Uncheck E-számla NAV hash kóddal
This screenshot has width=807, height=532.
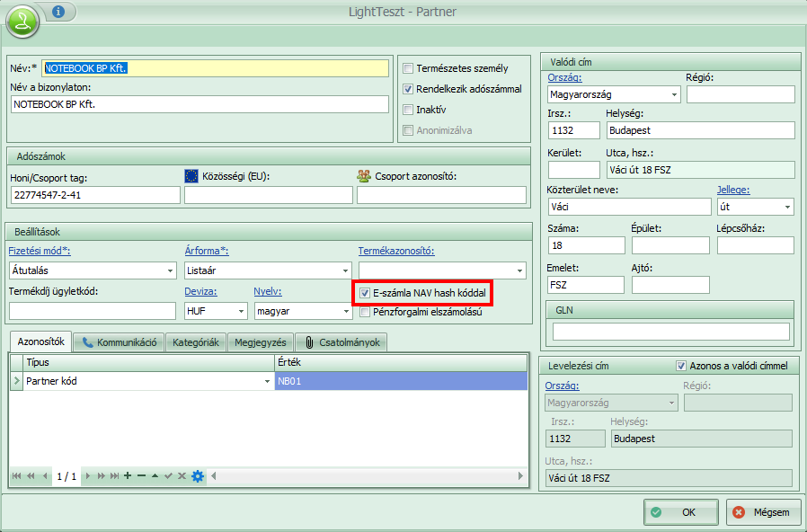tap(364, 293)
